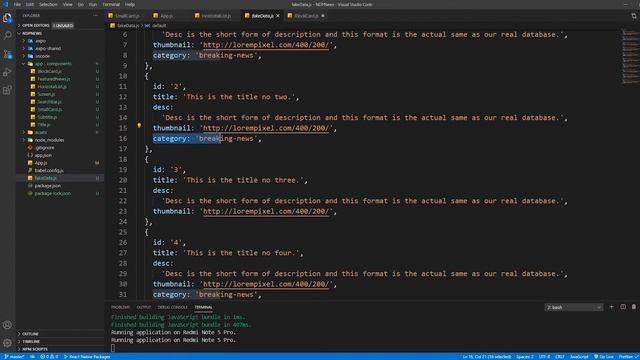
Task: Switch to the App.js editor tab
Action: (x=166, y=16)
